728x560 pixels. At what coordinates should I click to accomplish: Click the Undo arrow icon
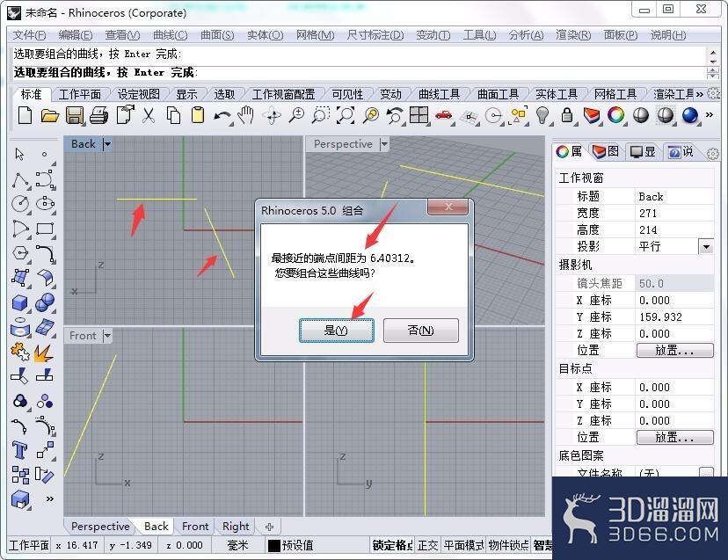tap(222, 116)
